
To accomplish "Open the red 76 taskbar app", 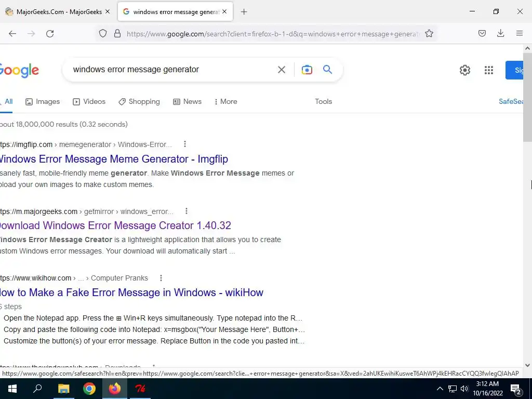I will point(140,389).
